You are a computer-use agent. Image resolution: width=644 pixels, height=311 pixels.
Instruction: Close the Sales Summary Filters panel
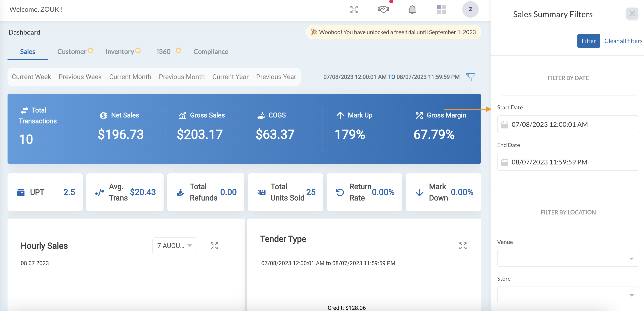pos(632,13)
